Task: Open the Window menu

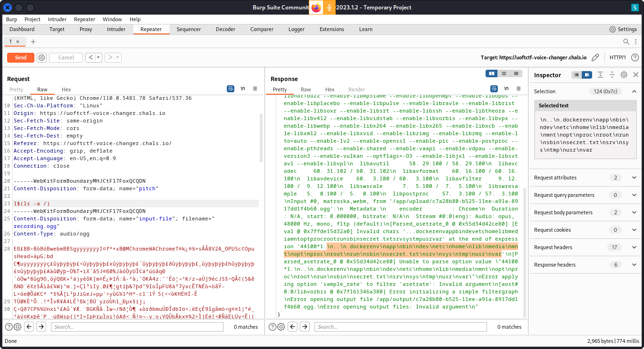Action: tap(112, 19)
